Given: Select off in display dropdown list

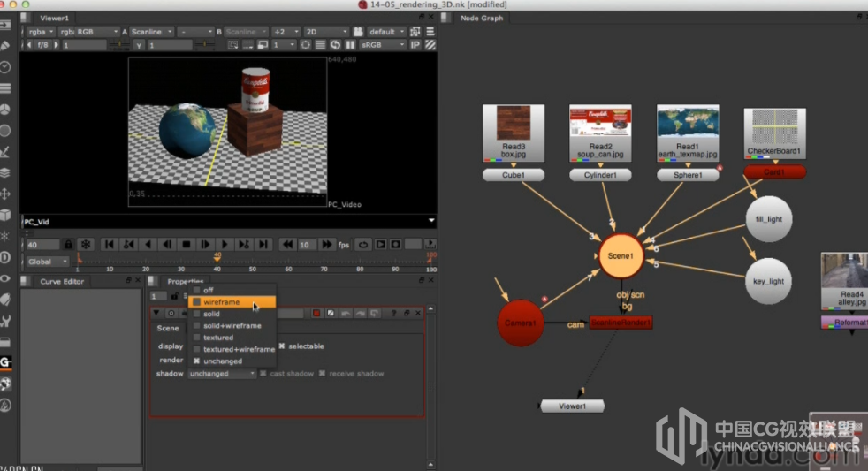Looking at the screenshot, I should tap(232, 290).
